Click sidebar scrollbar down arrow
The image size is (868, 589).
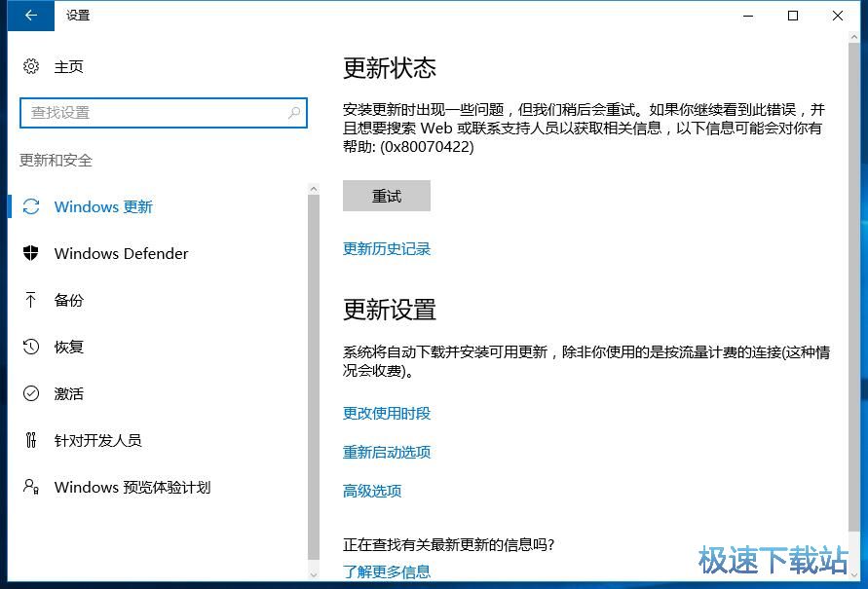pyautogui.click(x=314, y=574)
